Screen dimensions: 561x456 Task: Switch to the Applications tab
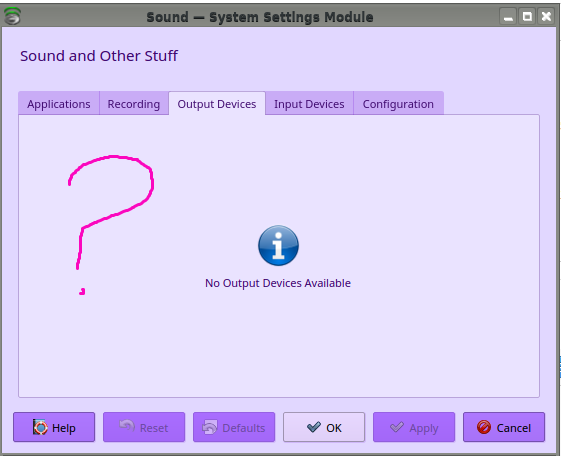click(59, 104)
